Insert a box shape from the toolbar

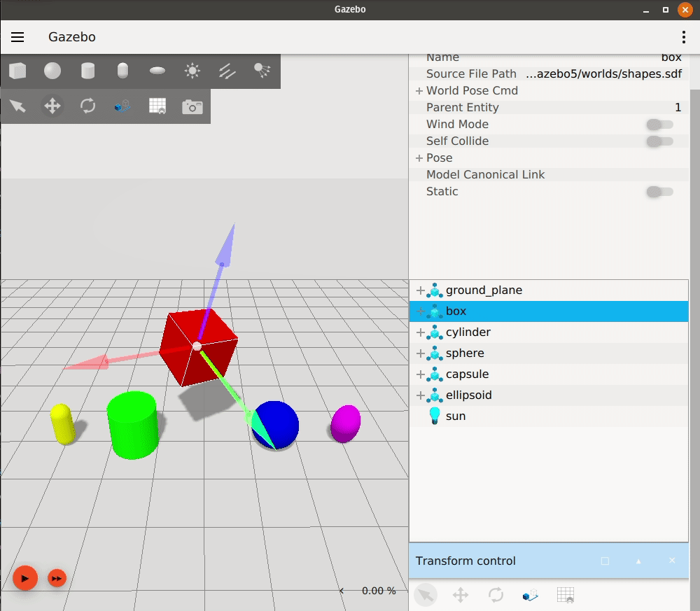(x=17, y=71)
